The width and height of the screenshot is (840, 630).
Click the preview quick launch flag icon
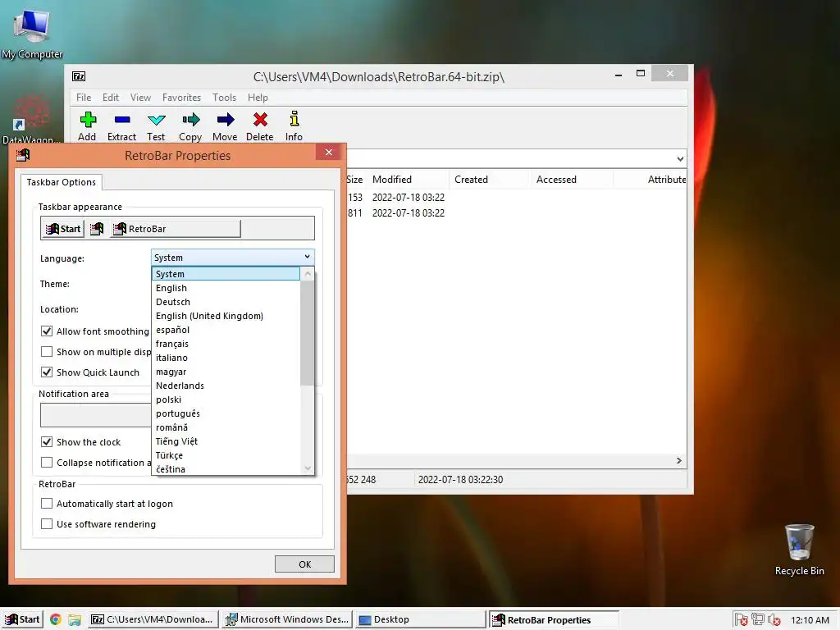point(97,229)
